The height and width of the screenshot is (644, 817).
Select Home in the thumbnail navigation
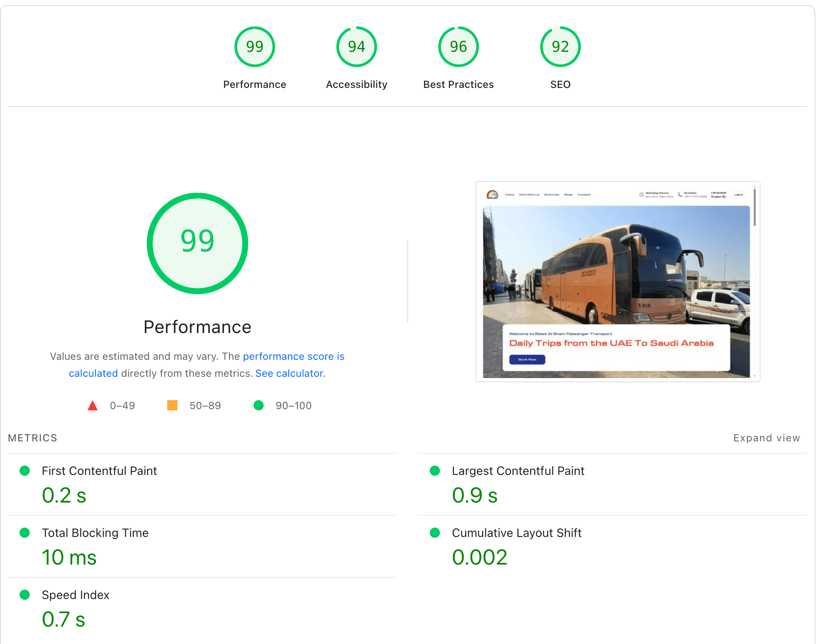point(510,195)
